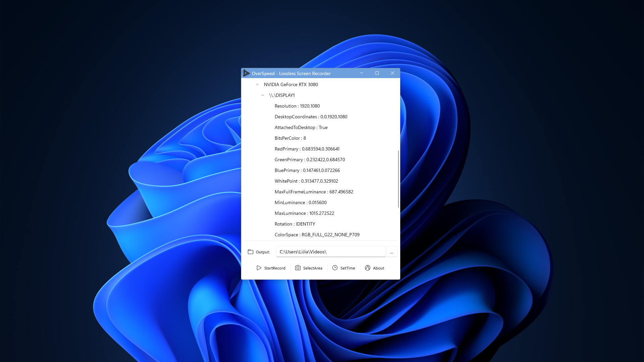
Task: Click the OverSpeed logo in the title bar
Action: point(246,73)
